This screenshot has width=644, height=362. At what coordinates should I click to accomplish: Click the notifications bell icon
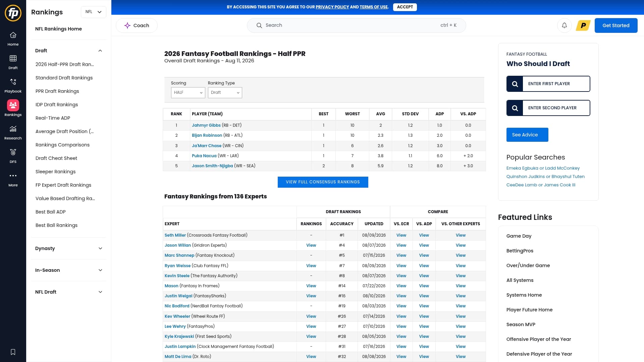(x=565, y=25)
